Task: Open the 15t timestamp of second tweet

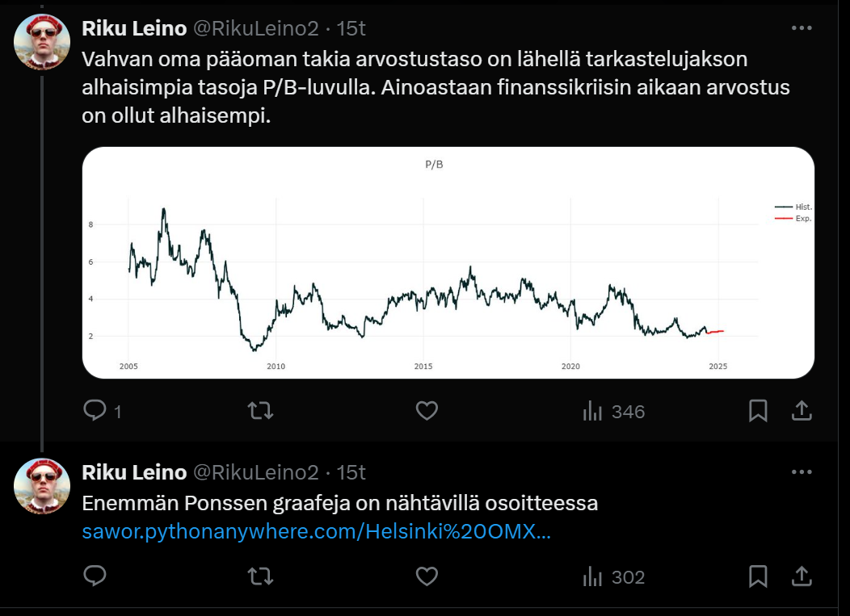Action: (351, 472)
